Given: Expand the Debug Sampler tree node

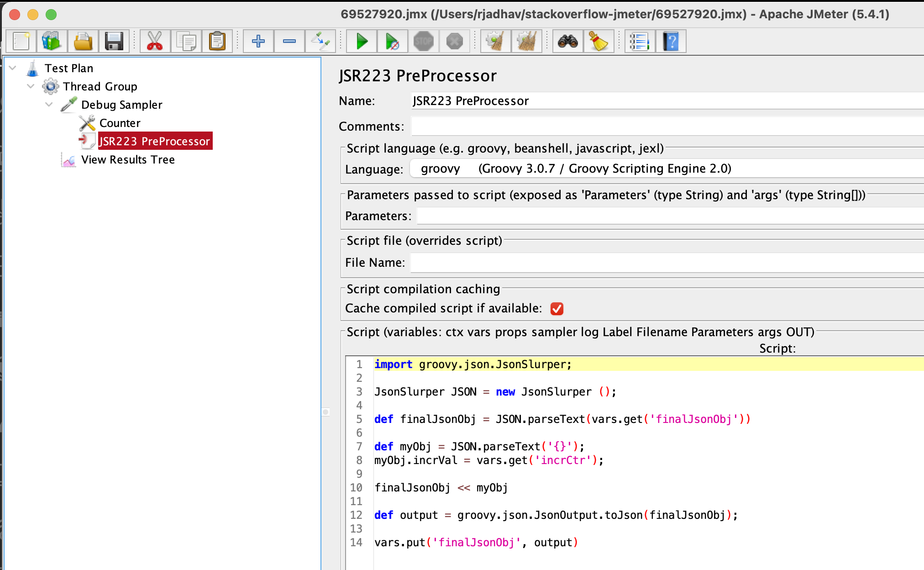Looking at the screenshot, I should 50,104.
